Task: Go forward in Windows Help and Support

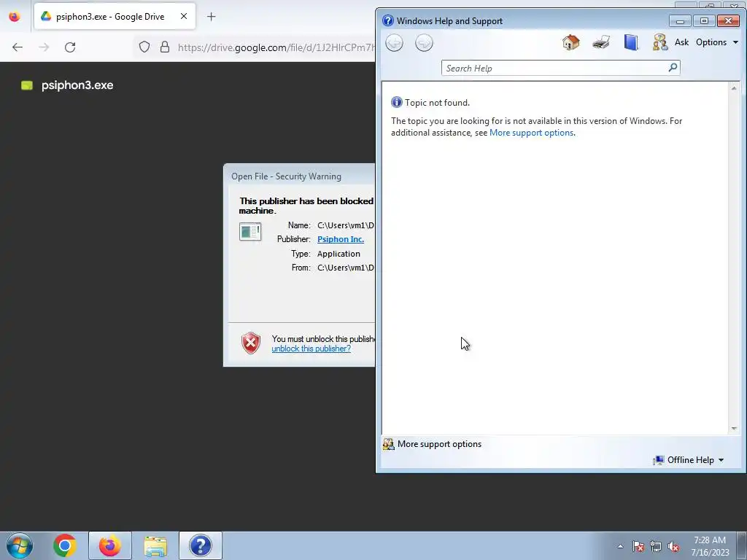Action: 424,43
